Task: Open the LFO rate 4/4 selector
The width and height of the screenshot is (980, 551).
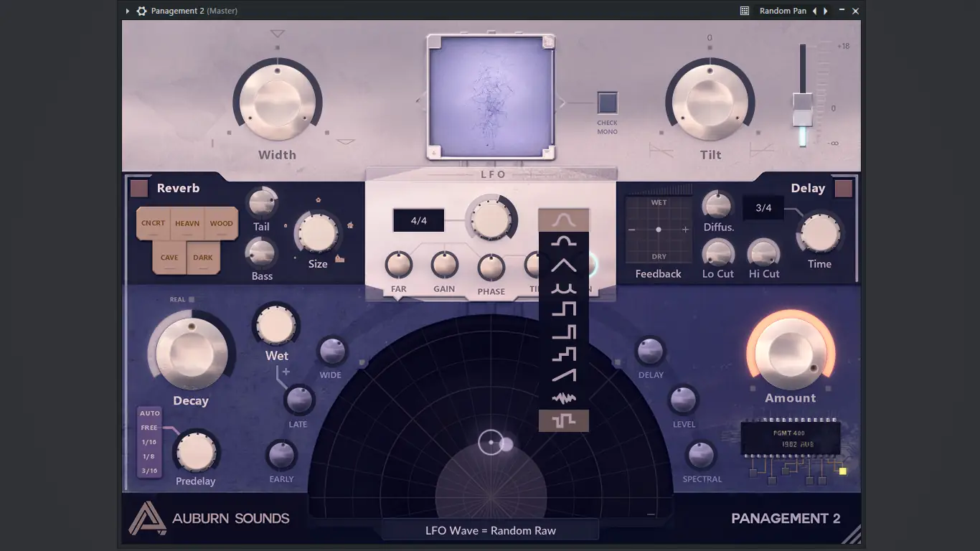Action: (x=419, y=220)
